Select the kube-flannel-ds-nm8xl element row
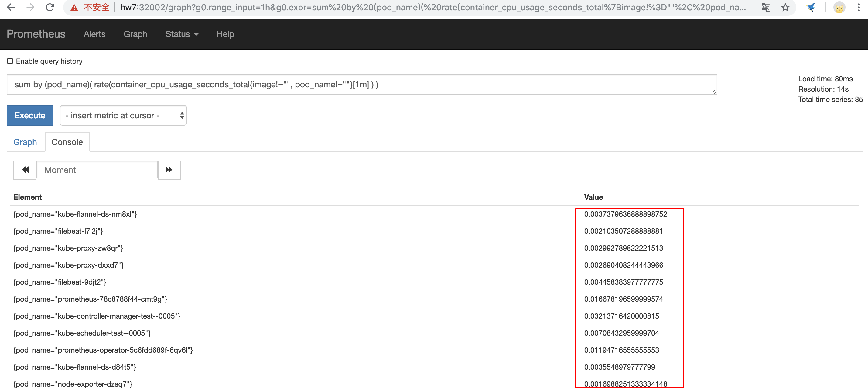 [75, 214]
